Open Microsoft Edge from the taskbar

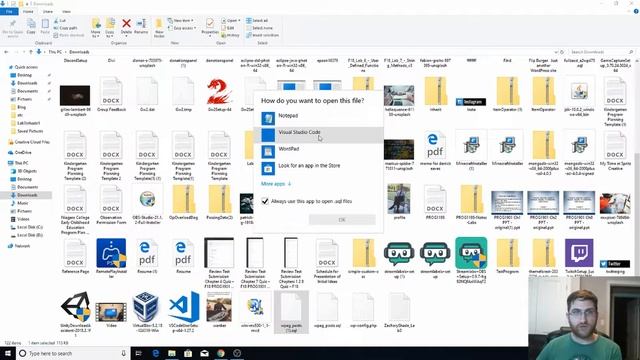[156, 353]
